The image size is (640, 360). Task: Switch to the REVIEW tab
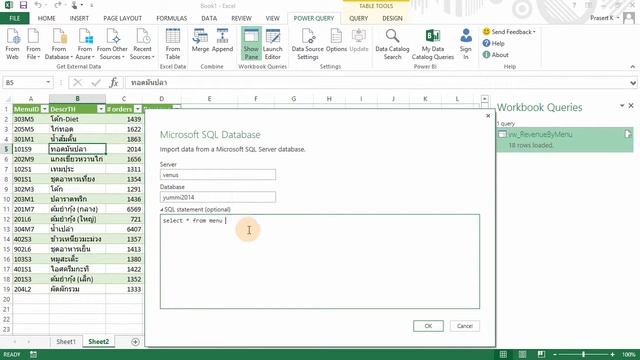click(241, 18)
